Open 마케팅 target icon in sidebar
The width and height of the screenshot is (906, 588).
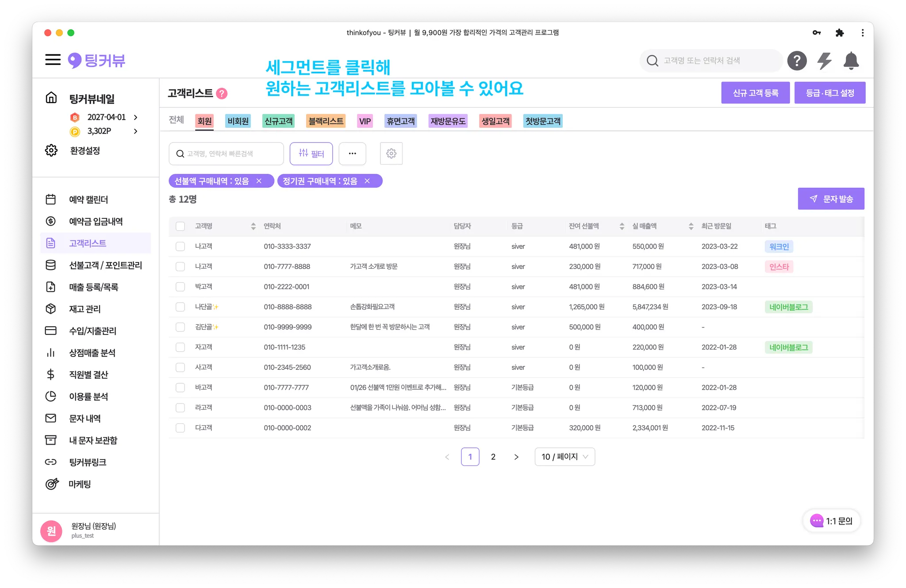52,484
